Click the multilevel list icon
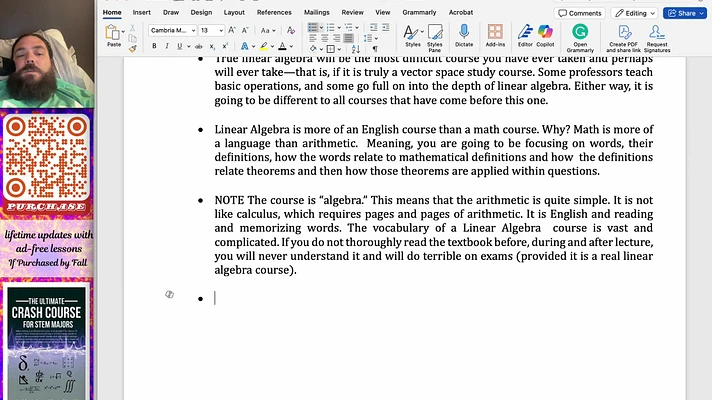This screenshot has width=712, height=400. coord(349,28)
